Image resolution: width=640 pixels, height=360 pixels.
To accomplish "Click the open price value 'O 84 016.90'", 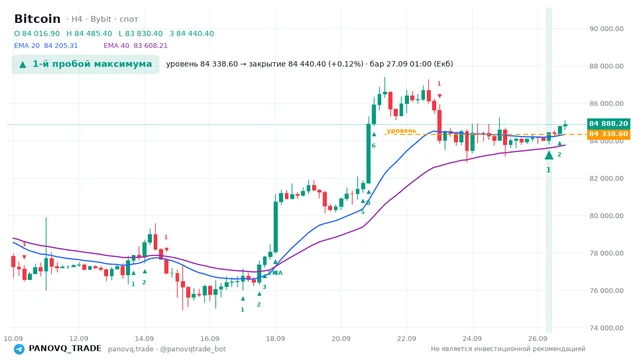I will point(37,33).
